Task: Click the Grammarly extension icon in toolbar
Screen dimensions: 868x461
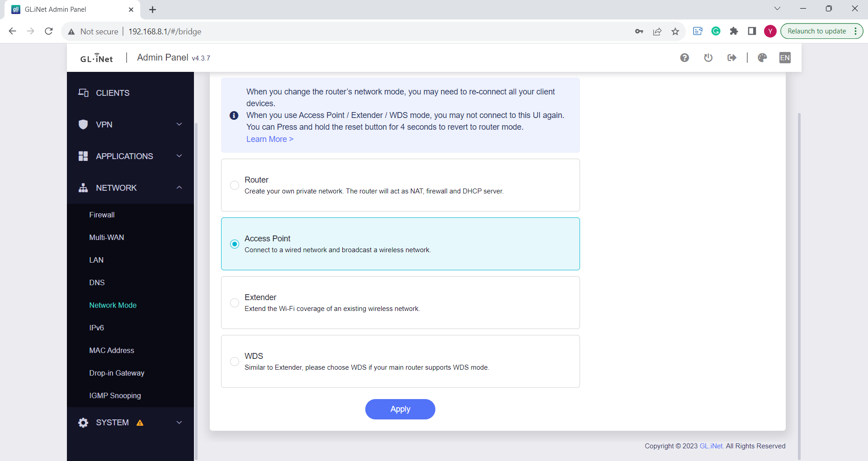Action: (x=716, y=31)
